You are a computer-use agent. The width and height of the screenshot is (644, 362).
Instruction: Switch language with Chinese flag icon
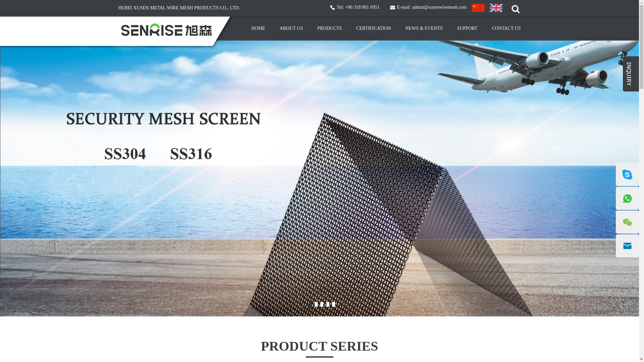(x=478, y=8)
